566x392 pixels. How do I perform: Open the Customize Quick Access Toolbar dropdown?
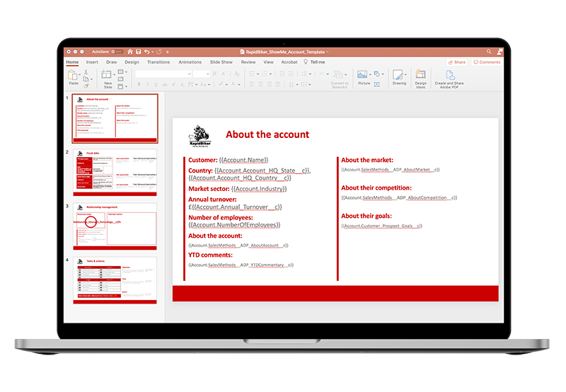(x=168, y=52)
